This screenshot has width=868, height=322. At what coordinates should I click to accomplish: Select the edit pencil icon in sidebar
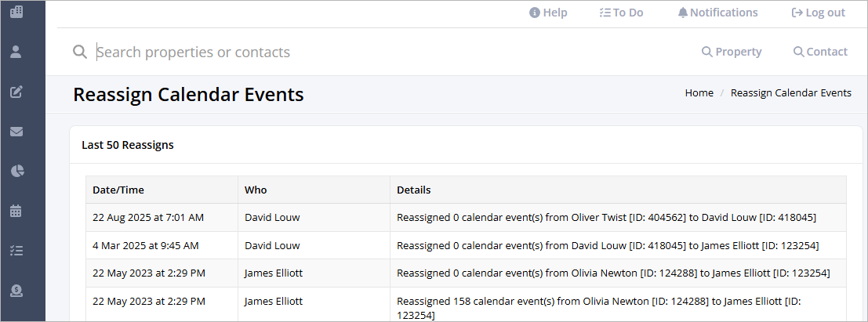coord(16,92)
